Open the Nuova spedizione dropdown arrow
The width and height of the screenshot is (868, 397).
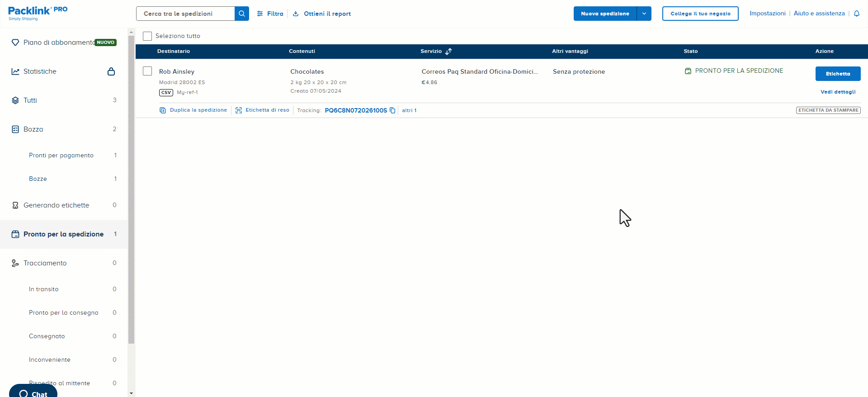click(644, 14)
